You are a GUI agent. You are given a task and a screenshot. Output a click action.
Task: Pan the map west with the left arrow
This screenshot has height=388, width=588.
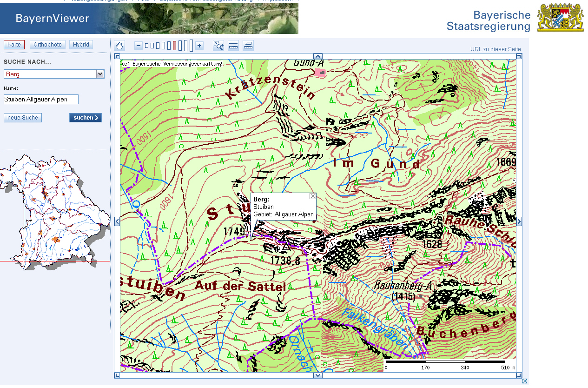(117, 221)
